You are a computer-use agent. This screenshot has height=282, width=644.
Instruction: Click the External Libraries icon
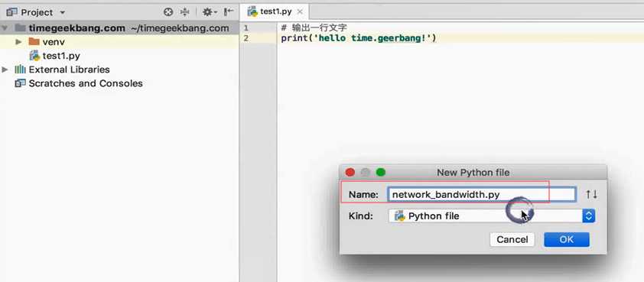click(20, 70)
